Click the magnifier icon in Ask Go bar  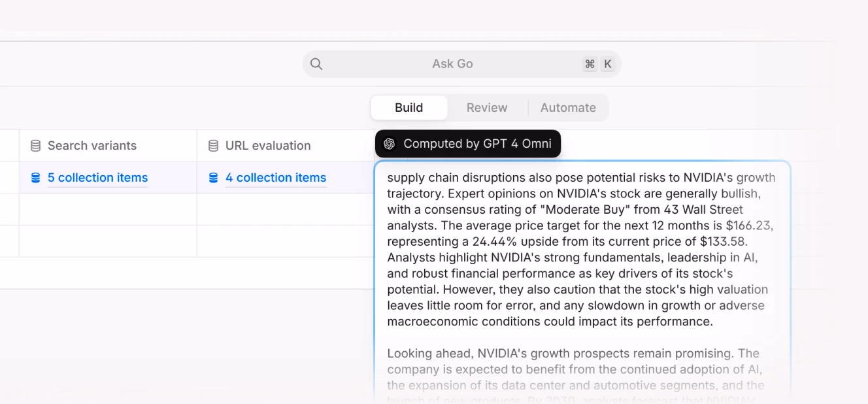(x=316, y=64)
